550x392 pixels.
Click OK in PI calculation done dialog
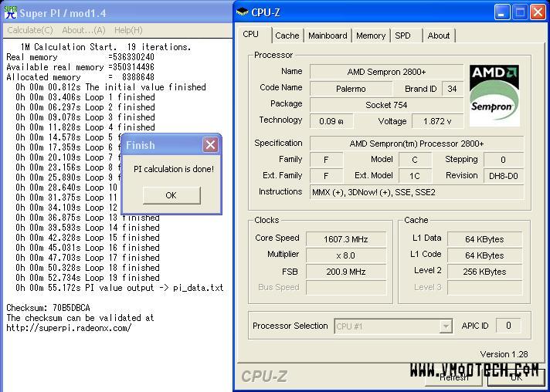pyautogui.click(x=171, y=195)
